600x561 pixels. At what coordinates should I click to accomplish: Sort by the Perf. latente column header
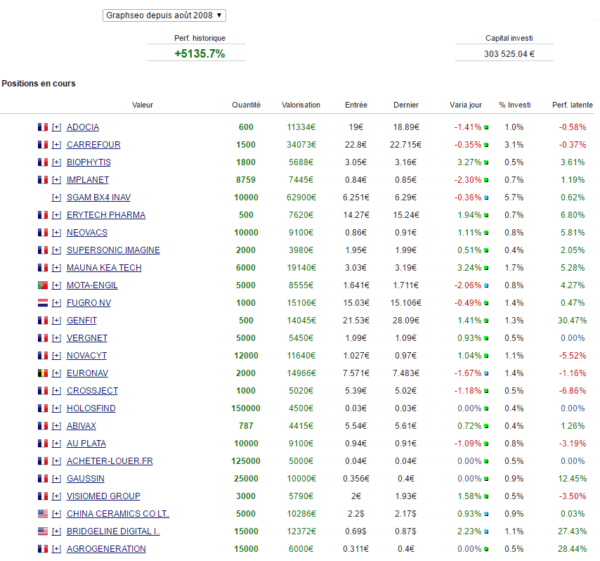click(x=572, y=105)
